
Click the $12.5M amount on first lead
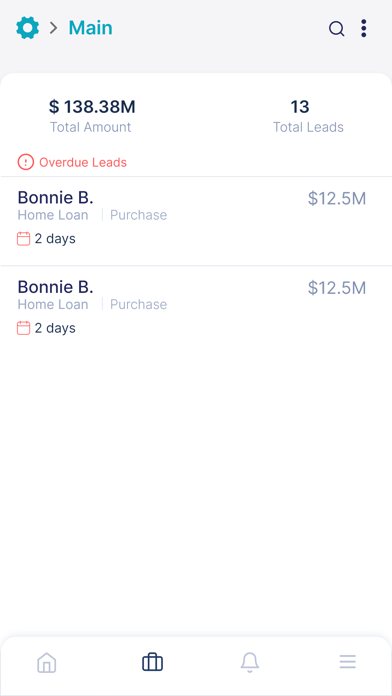pos(337,198)
